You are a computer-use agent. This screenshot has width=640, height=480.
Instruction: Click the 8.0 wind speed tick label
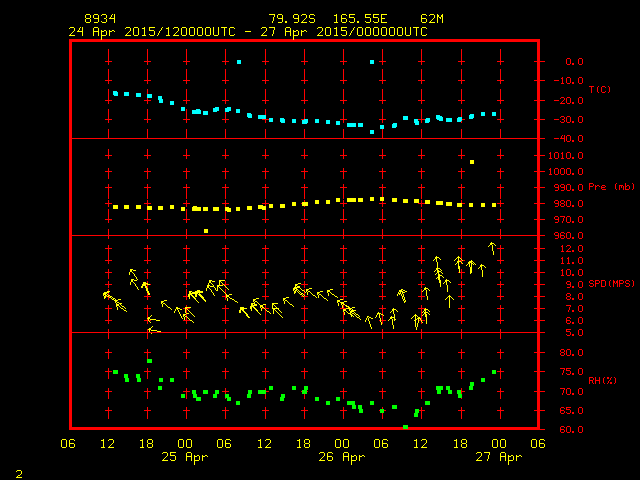point(574,297)
